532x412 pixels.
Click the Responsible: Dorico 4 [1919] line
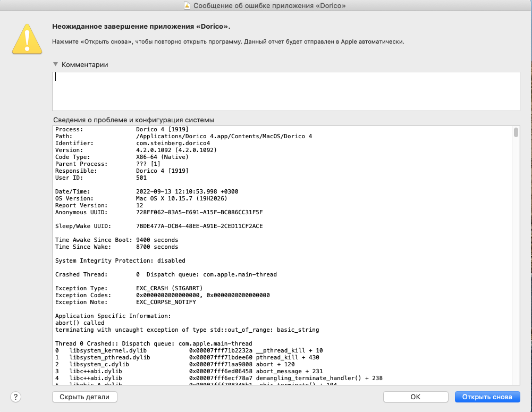122,171
